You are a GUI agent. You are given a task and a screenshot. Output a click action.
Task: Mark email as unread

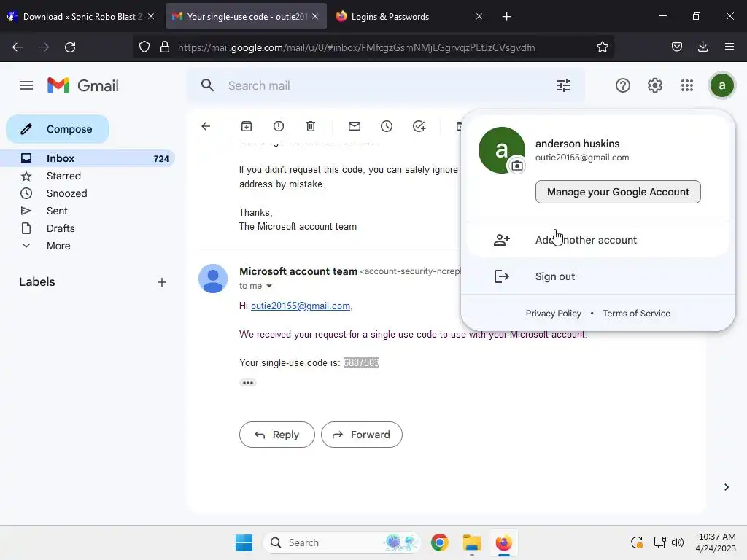tap(355, 126)
